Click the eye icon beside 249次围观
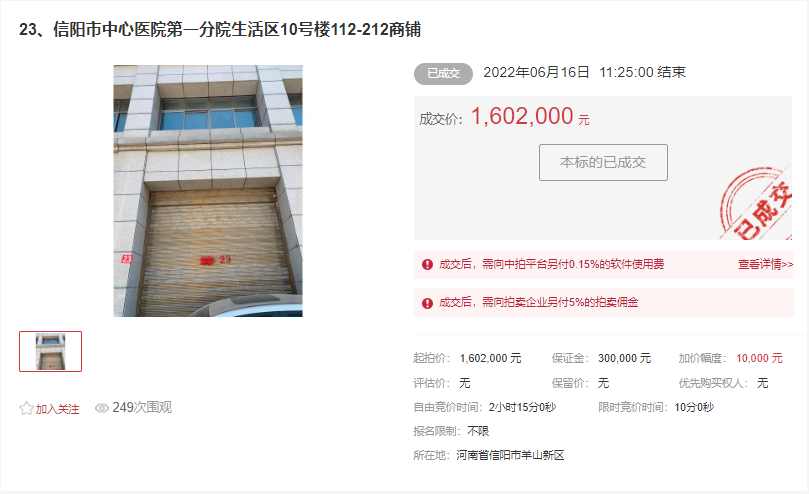The width and height of the screenshot is (809, 494). [x=102, y=408]
